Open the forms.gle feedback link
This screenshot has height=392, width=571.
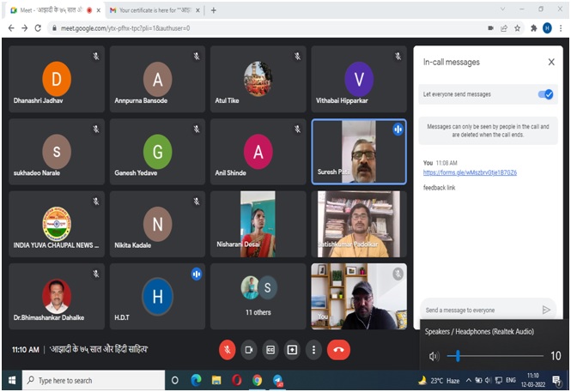point(470,172)
